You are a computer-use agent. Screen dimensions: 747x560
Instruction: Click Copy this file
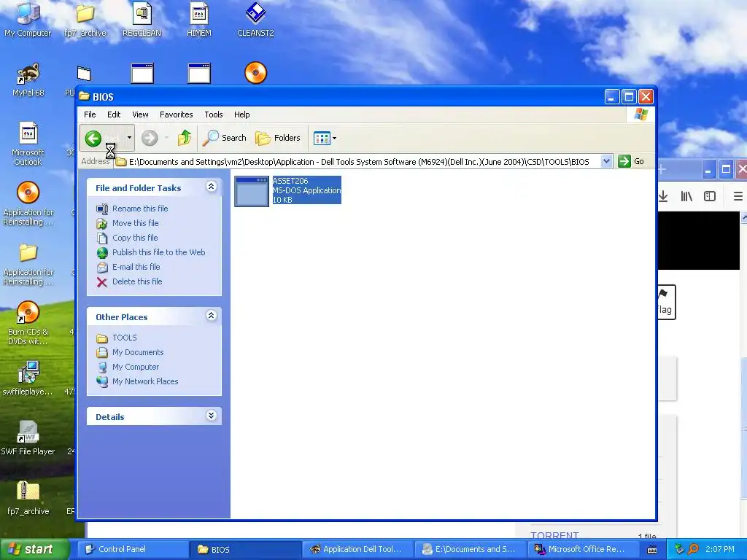[135, 238]
